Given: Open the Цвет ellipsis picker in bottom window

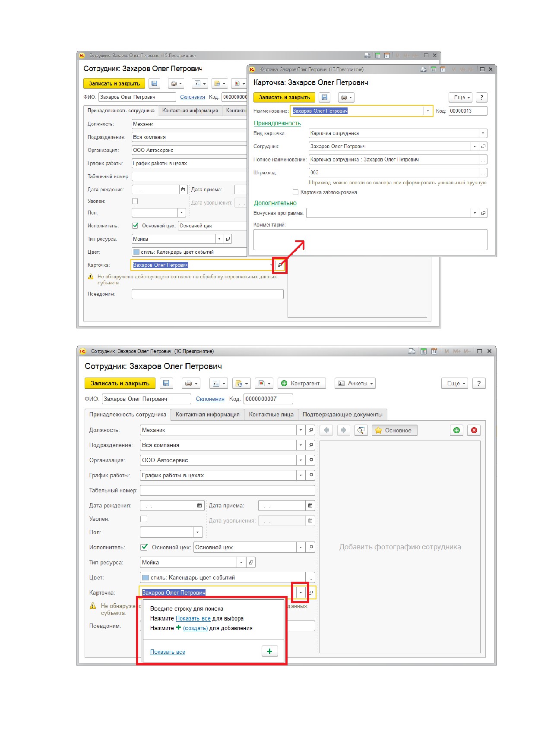Looking at the screenshot, I should point(310,577).
